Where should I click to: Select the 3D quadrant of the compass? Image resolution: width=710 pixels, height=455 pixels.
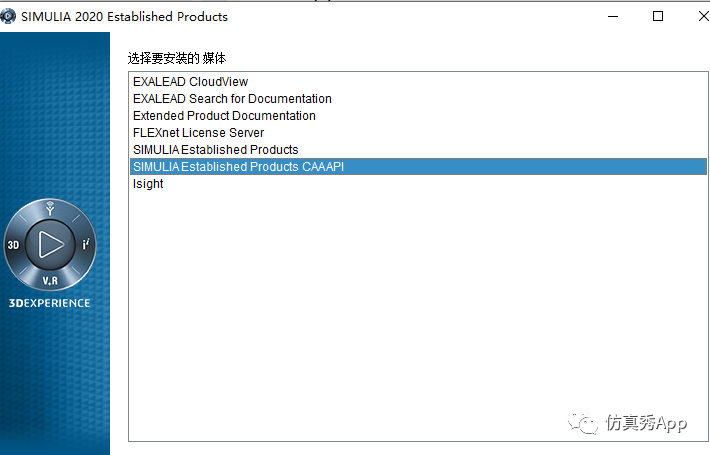click(x=13, y=245)
